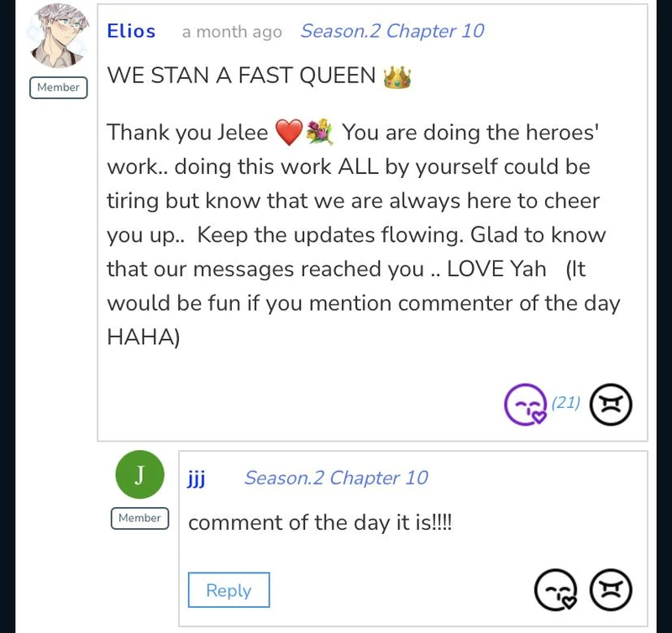The height and width of the screenshot is (633, 672).
Task: Click the Member badge under Elios's avatar
Action: 59,87
